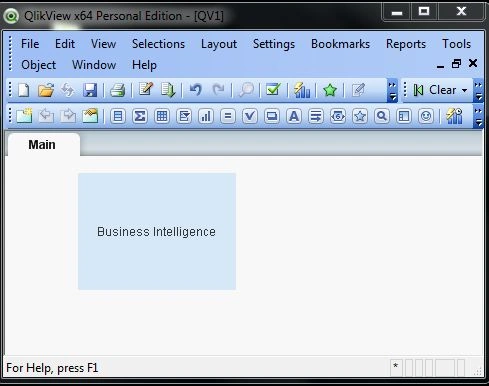This screenshot has width=489, height=386.
Task: Save document using floppy disk icon
Action: (90, 90)
